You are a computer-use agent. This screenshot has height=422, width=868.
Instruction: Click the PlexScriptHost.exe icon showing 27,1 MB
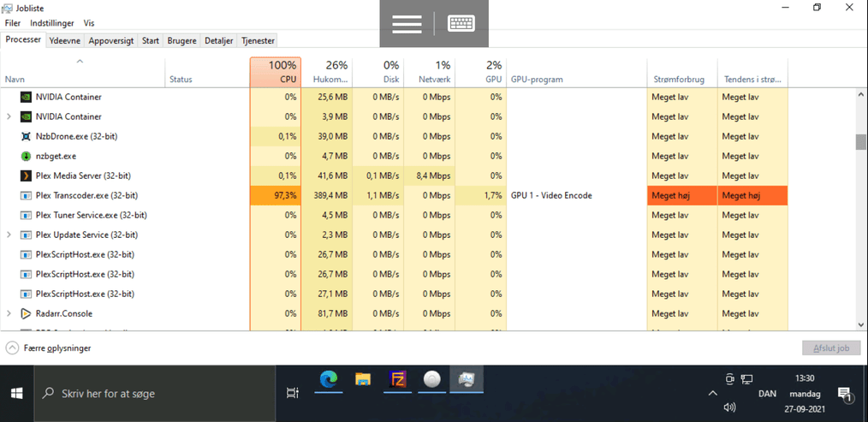[26, 294]
